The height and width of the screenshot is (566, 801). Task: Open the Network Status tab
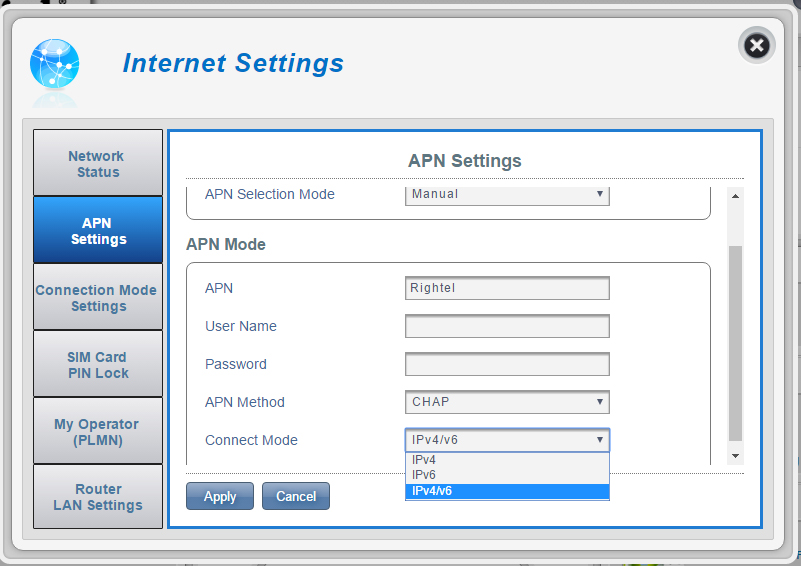97,164
